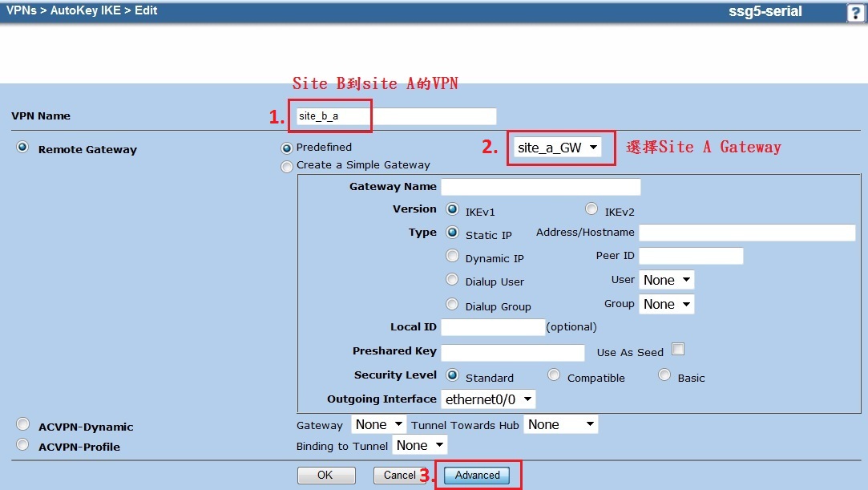Image resolution: width=868 pixels, height=490 pixels.
Task: Open the help icon in the top corner
Action: tap(856, 11)
